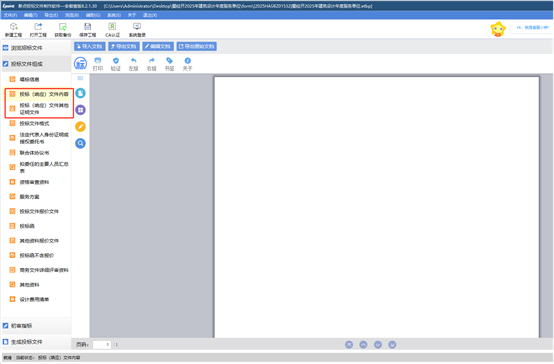Image resolution: width=554 pixels, height=364 pixels.
Task: Open the 文件(F) menu
Action: point(10,15)
